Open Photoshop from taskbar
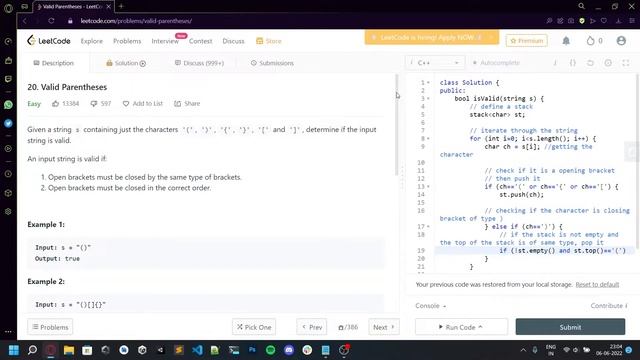The width and height of the screenshot is (640, 360). (252, 350)
